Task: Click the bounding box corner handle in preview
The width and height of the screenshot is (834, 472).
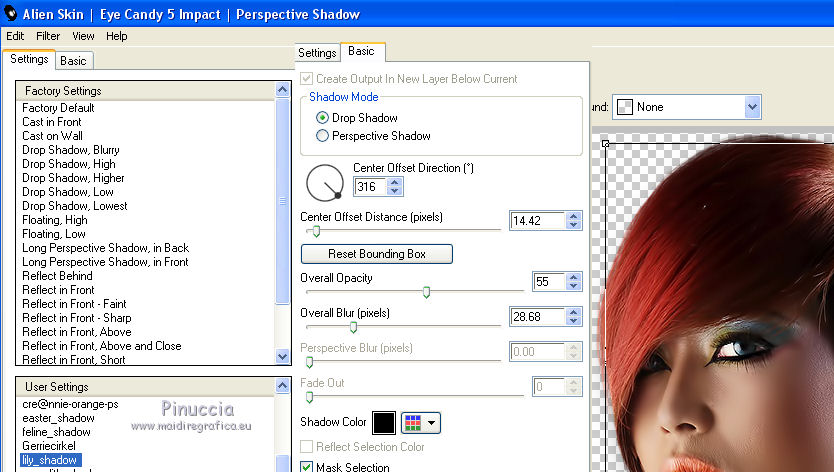Action: point(605,144)
